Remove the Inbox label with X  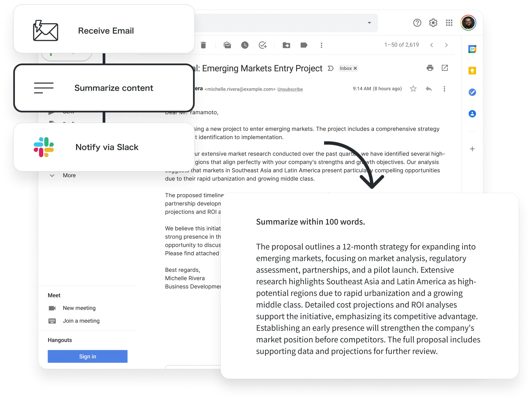click(355, 68)
